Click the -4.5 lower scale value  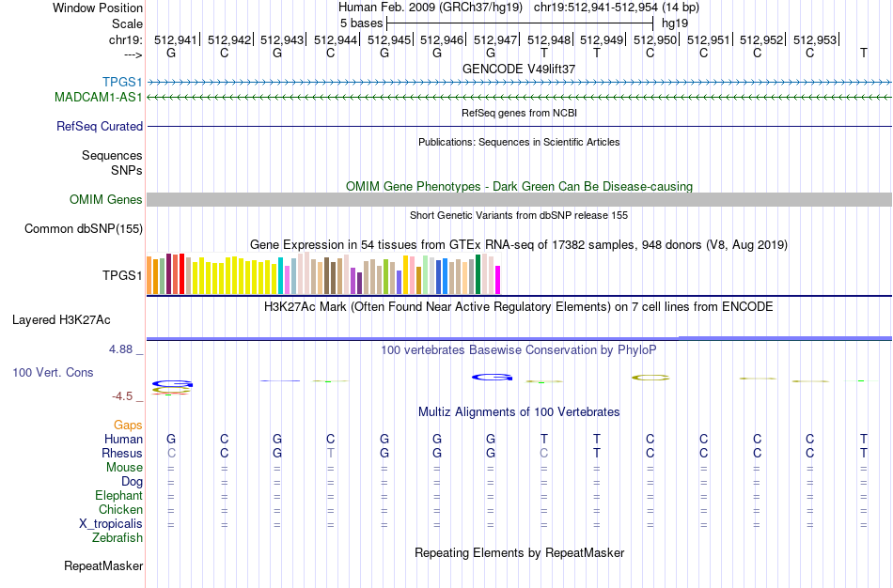(122, 396)
